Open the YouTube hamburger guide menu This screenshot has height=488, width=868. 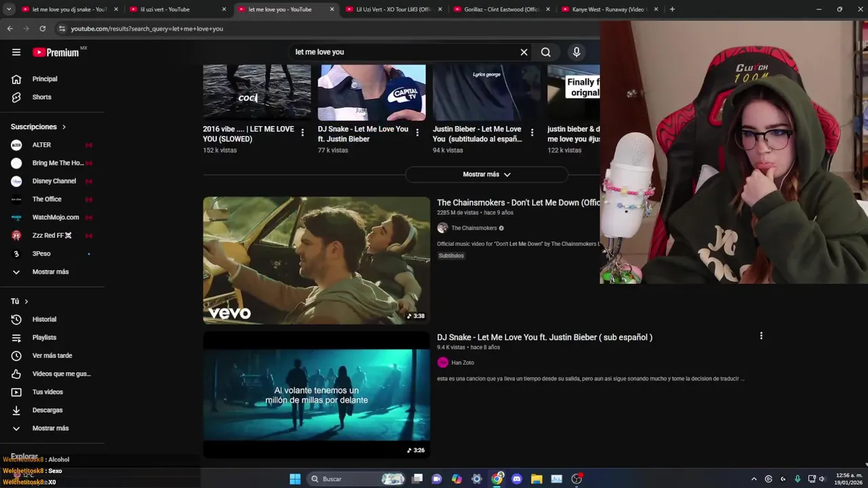pos(16,52)
